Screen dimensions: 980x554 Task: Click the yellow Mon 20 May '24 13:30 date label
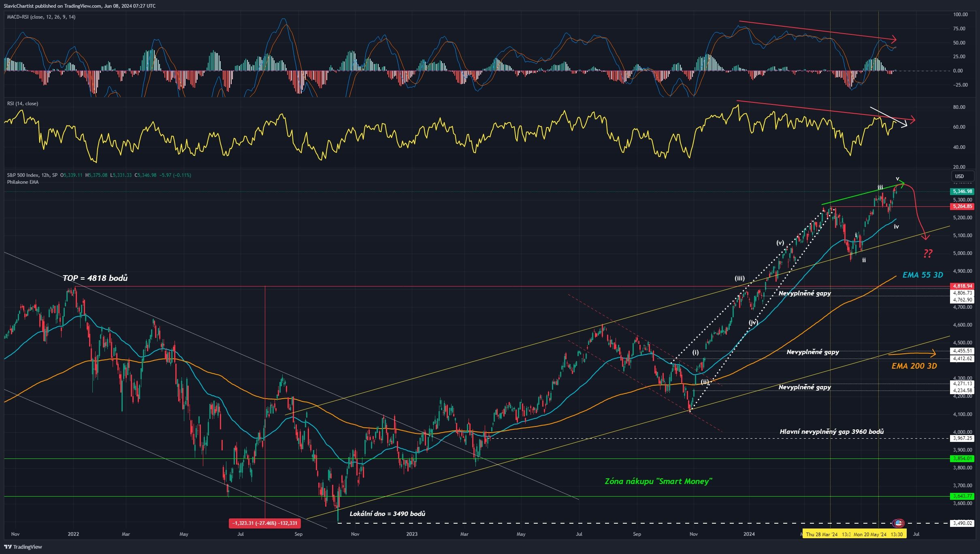coord(878,535)
